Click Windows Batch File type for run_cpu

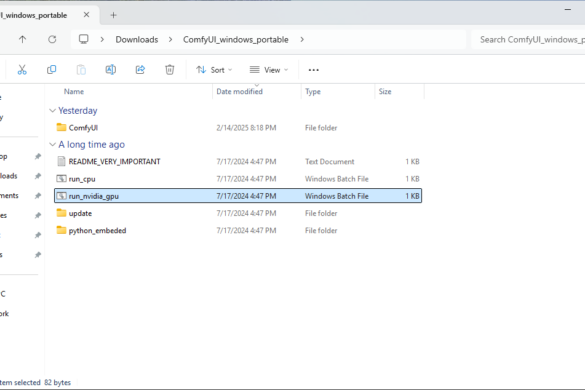coord(337,179)
